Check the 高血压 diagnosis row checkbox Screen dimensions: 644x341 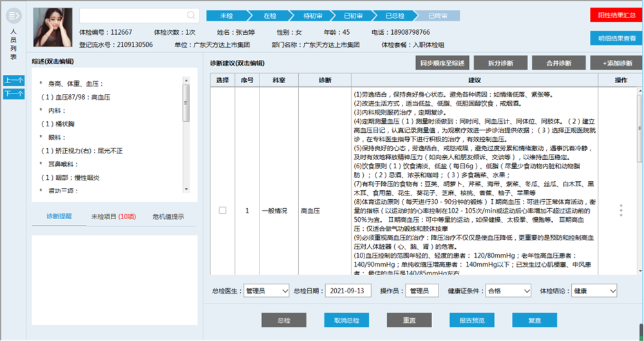click(222, 210)
